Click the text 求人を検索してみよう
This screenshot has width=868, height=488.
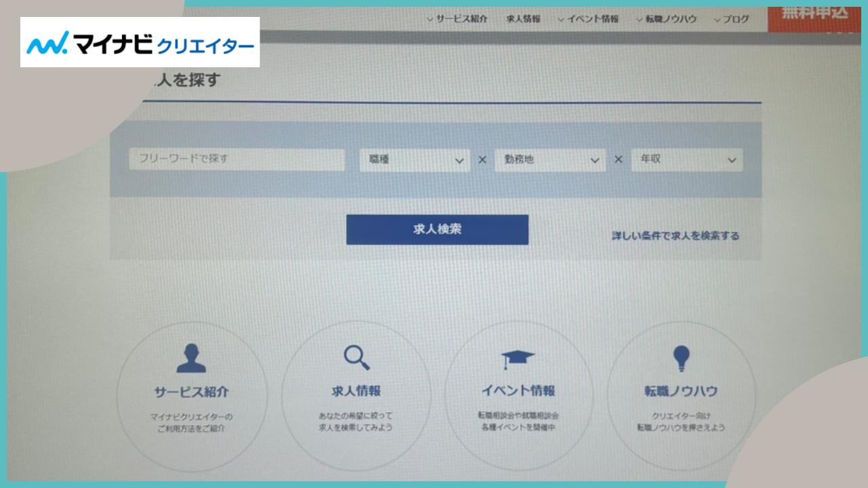pyautogui.click(x=356, y=428)
